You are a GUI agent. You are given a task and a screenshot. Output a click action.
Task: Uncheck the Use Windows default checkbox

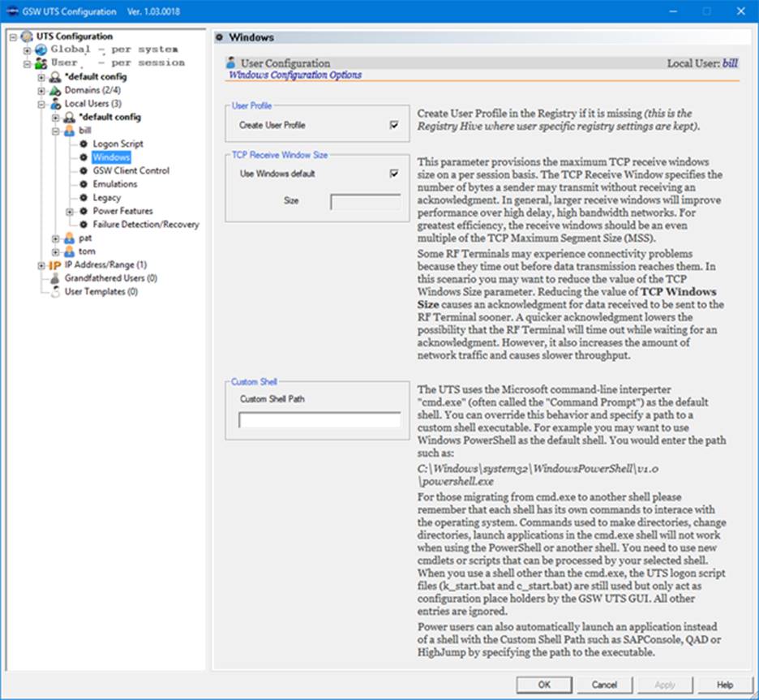point(394,174)
